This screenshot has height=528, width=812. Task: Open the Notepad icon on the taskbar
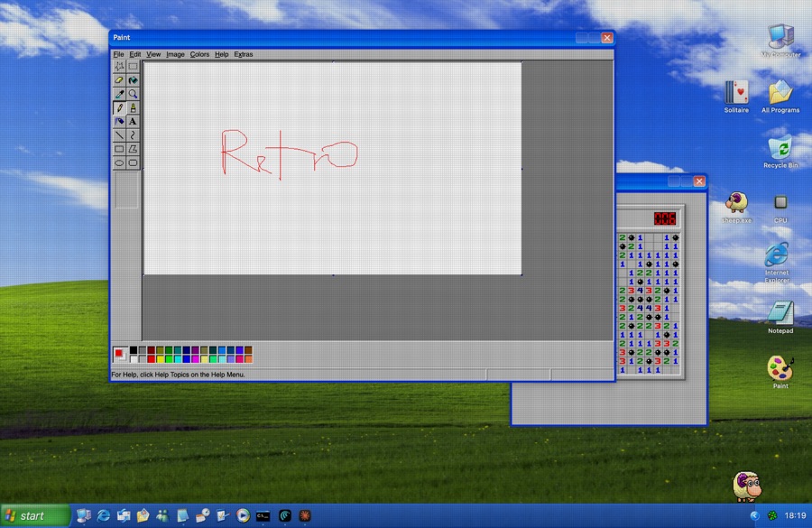[x=182, y=515]
